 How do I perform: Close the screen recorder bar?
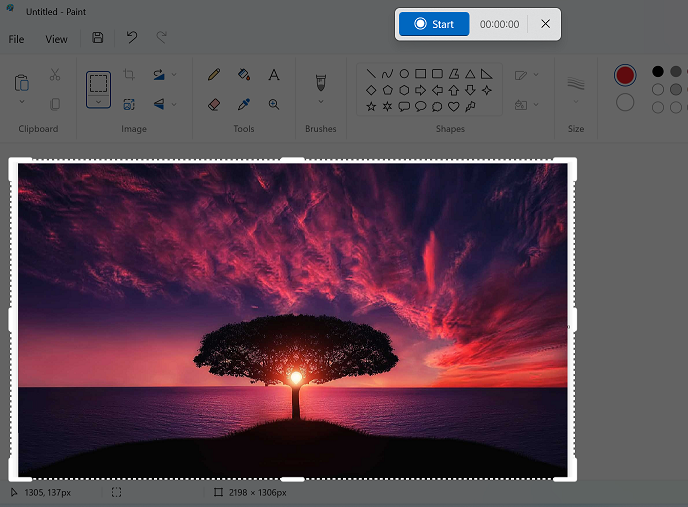[545, 24]
